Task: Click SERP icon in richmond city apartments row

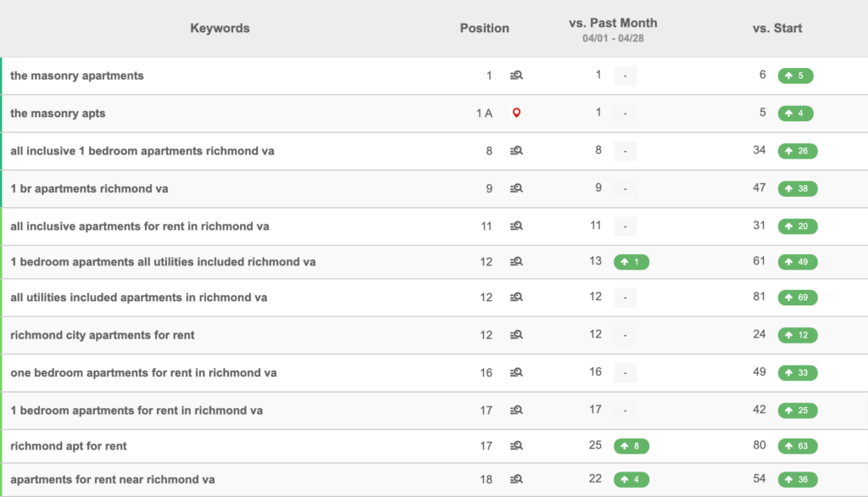Action: pyautogui.click(x=516, y=335)
